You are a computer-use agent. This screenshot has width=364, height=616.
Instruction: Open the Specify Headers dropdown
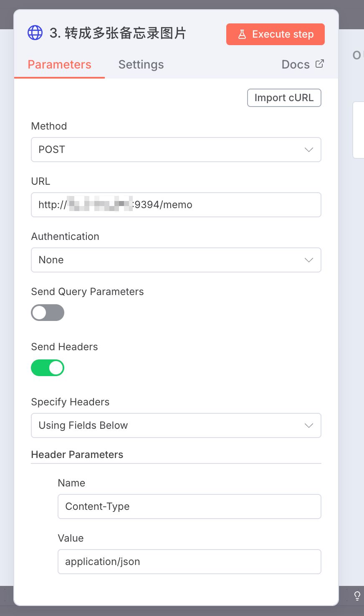click(176, 425)
